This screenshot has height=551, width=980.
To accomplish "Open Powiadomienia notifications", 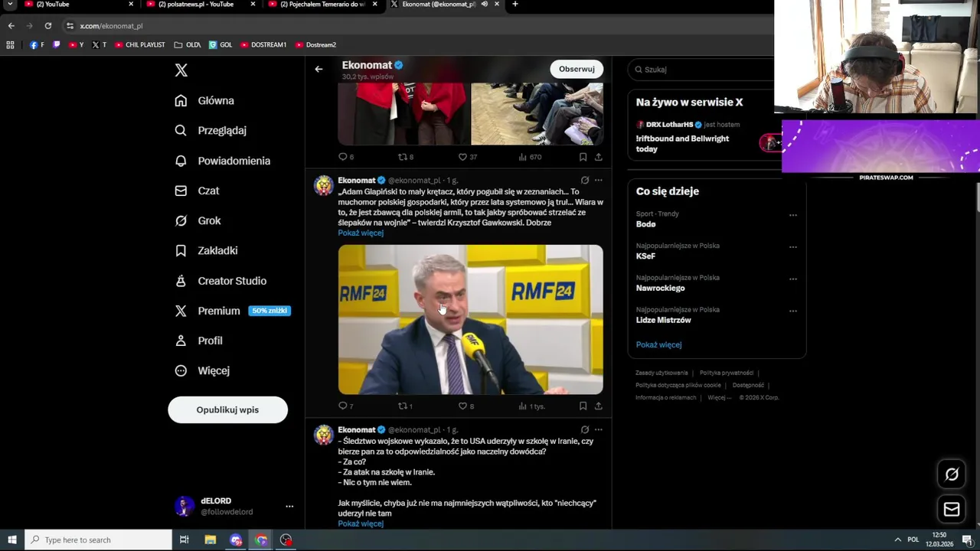I will [222, 161].
